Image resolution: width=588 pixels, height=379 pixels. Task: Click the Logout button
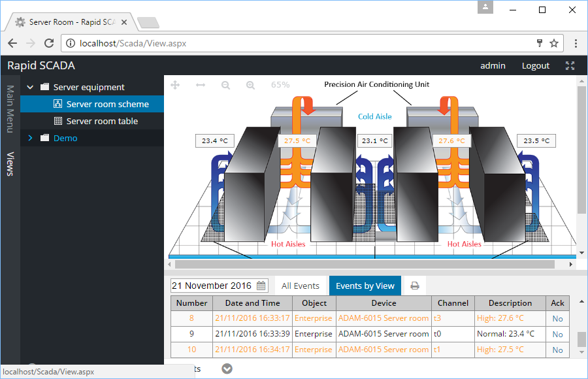tap(535, 65)
